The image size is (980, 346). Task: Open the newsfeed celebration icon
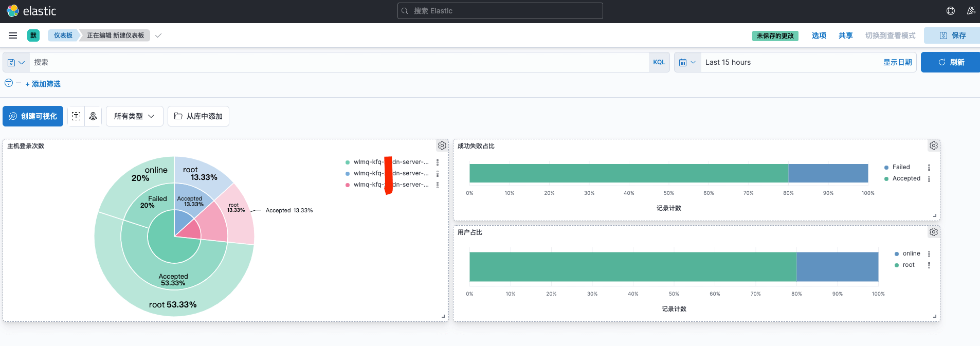click(971, 11)
